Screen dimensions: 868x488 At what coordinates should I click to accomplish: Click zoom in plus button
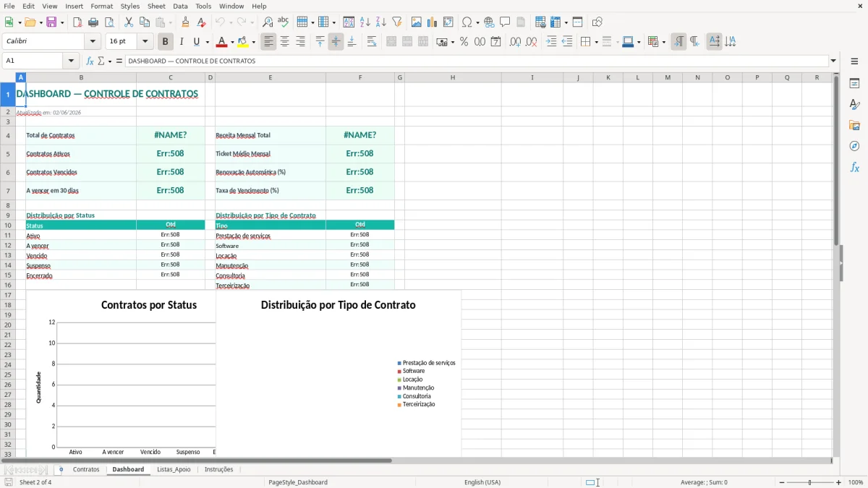pos(839,482)
